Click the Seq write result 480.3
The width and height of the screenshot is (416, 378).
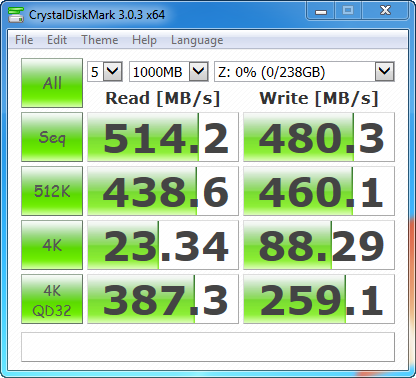(319, 137)
